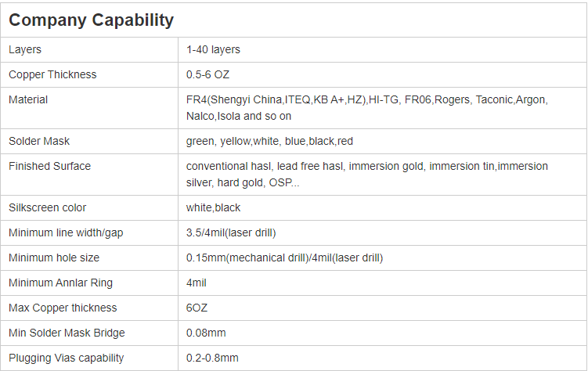This screenshot has width=588, height=371.
Task: Select the 0.5-6 OZ value
Action: click(x=207, y=74)
